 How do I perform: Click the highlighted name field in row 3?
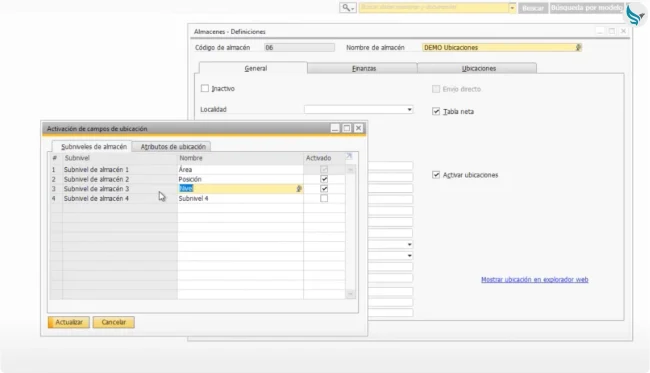pyautogui.click(x=240, y=189)
